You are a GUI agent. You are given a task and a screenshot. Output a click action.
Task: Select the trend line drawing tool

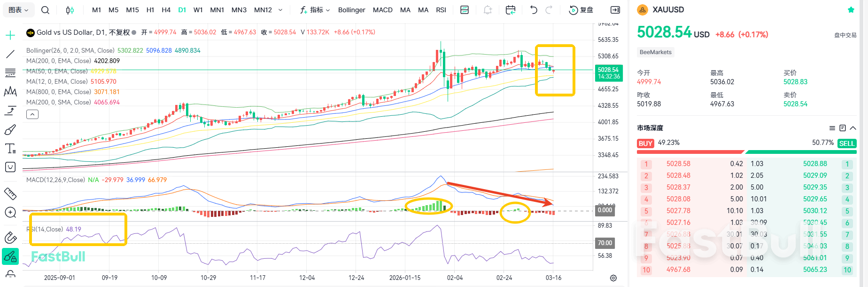[x=10, y=54]
